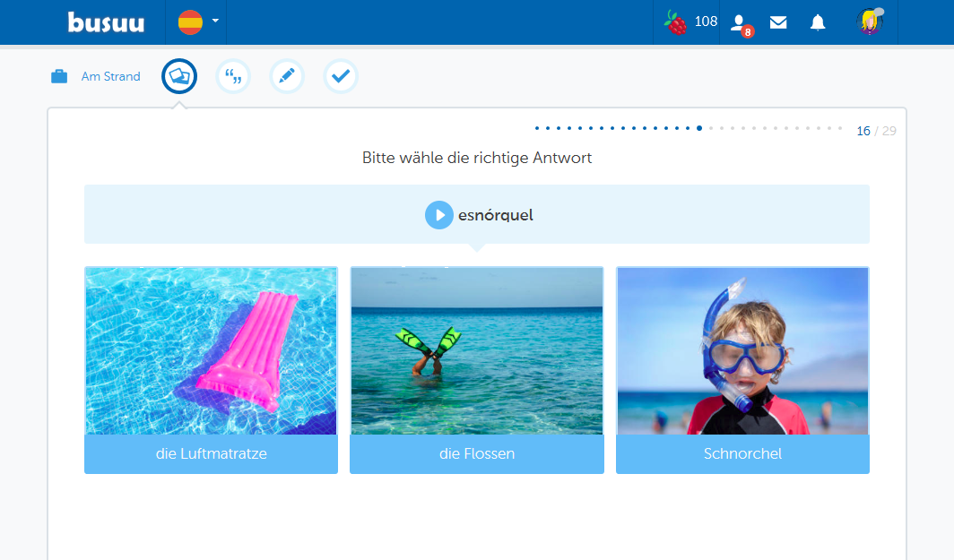Select answer Schnorchel
The width and height of the screenshot is (954, 560).
click(x=743, y=453)
